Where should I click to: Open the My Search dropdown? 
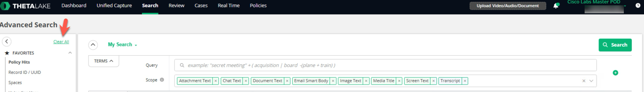[x=122, y=45]
